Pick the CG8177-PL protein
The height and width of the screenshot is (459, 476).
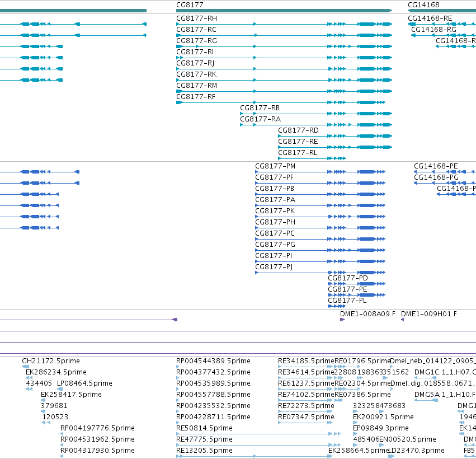tap(347, 301)
